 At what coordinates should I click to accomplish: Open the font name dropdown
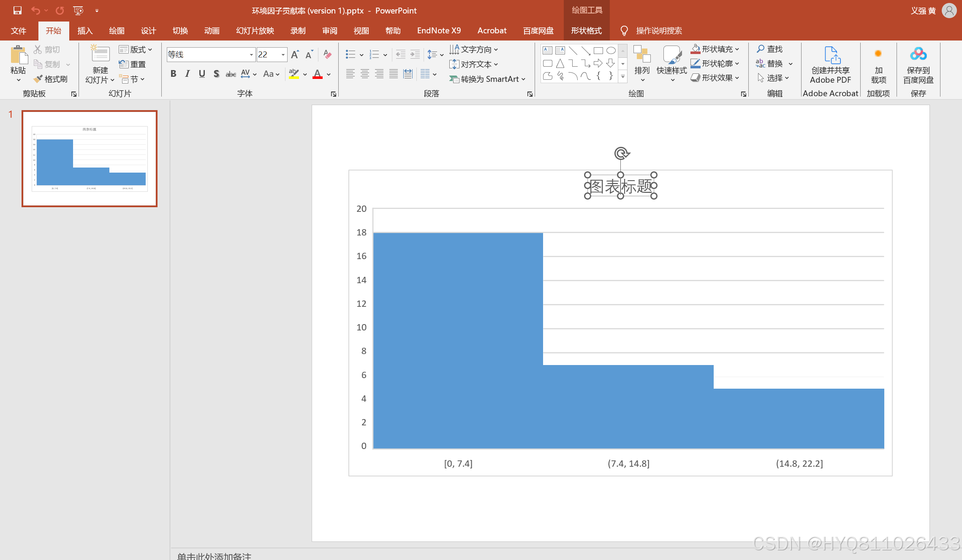tap(251, 54)
